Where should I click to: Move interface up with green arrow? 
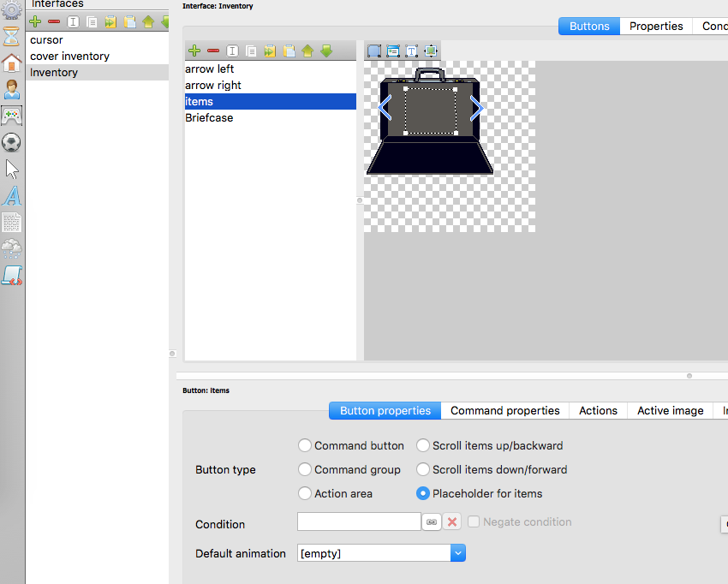click(148, 21)
